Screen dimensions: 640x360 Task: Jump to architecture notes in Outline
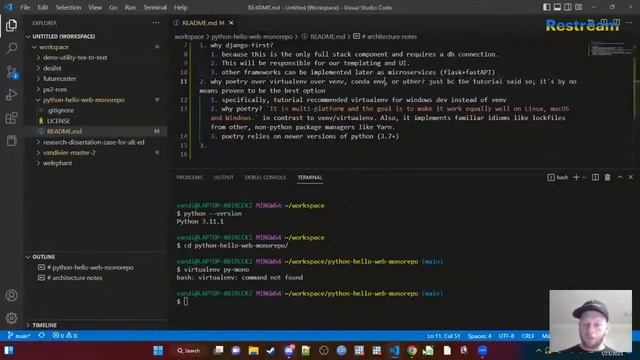pos(74,278)
